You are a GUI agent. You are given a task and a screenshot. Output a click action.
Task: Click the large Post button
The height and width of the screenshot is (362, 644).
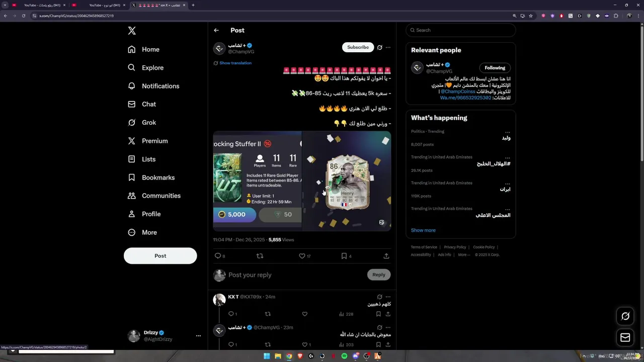click(160, 255)
